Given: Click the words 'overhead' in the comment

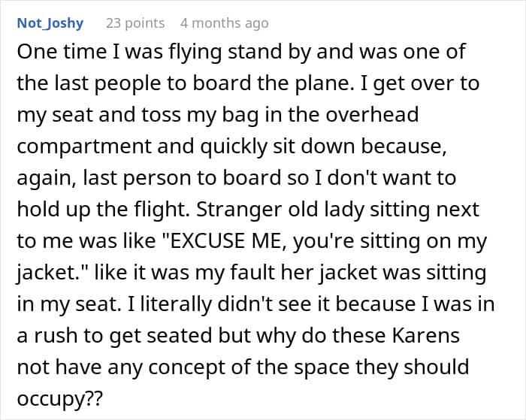Looking at the screenshot, I should pos(373,114).
